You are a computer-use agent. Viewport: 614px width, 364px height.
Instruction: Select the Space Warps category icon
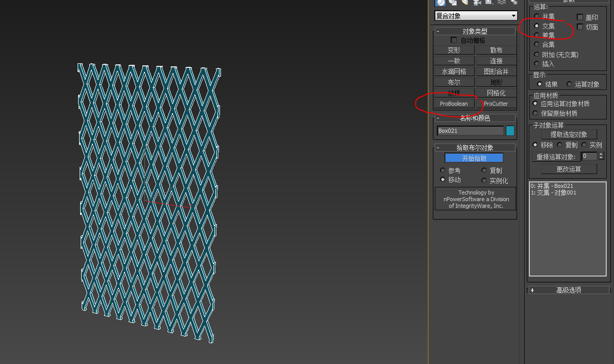point(501,3)
